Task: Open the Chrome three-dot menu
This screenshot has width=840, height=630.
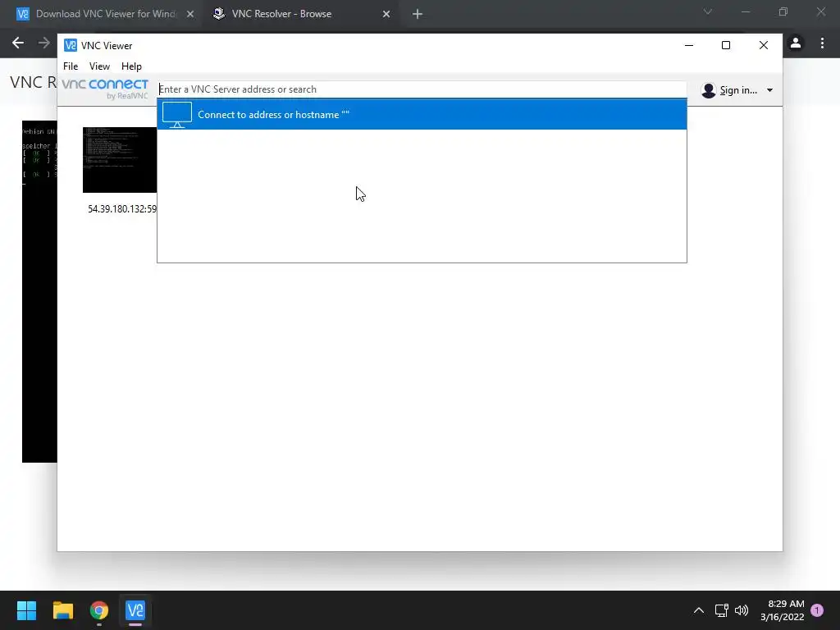Action: coord(822,43)
